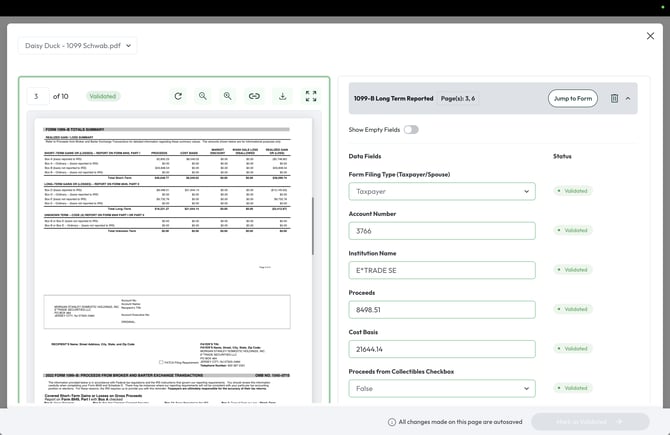Image resolution: width=670 pixels, height=435 pixels.
Task: Open the Daisy Duck - 1099 Schwab.pdf file dropdown
Action: point(77,45)
